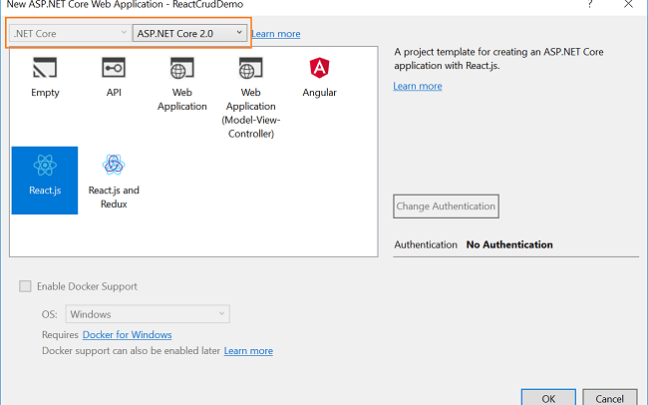Close the New ASP.NET Core Web Application dialog
648x405 pixels.
click(628, 4)
